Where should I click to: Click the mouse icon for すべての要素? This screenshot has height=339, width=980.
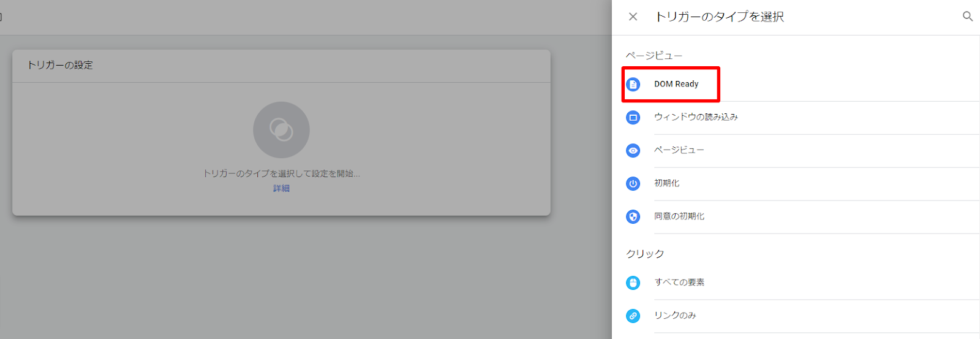point(633,283)
